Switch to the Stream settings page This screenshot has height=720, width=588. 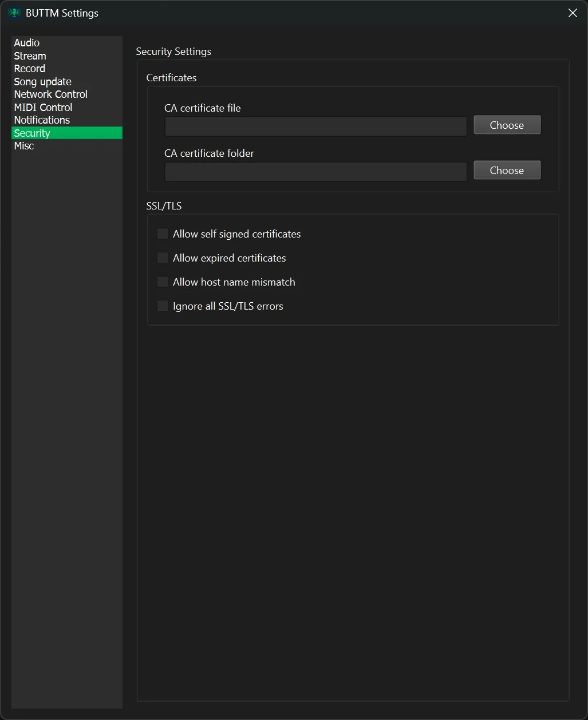tap(30, 56)
